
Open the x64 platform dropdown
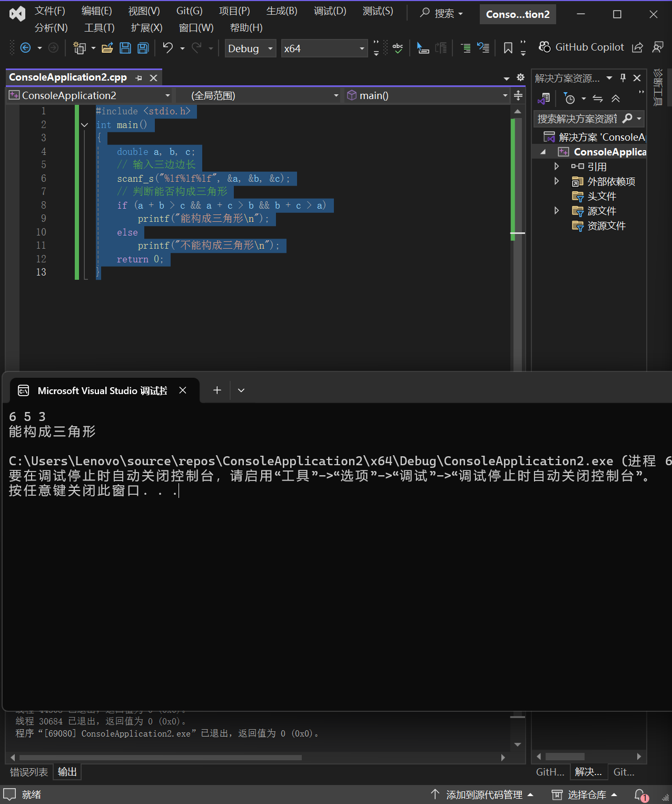pos(324,48)
